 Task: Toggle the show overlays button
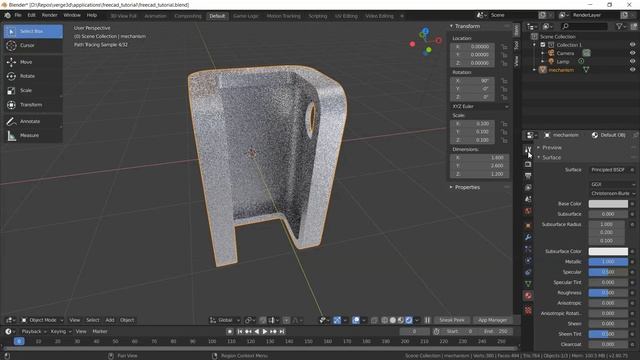(x=356, y=320)
